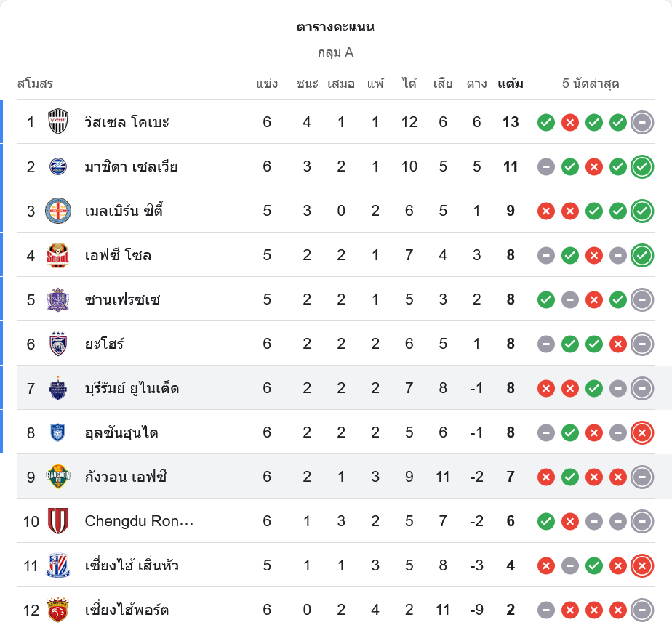This screenshot has height=633, width=672.
Task: Click the Chengdu Rongcheng club crest
Action: 58,521
